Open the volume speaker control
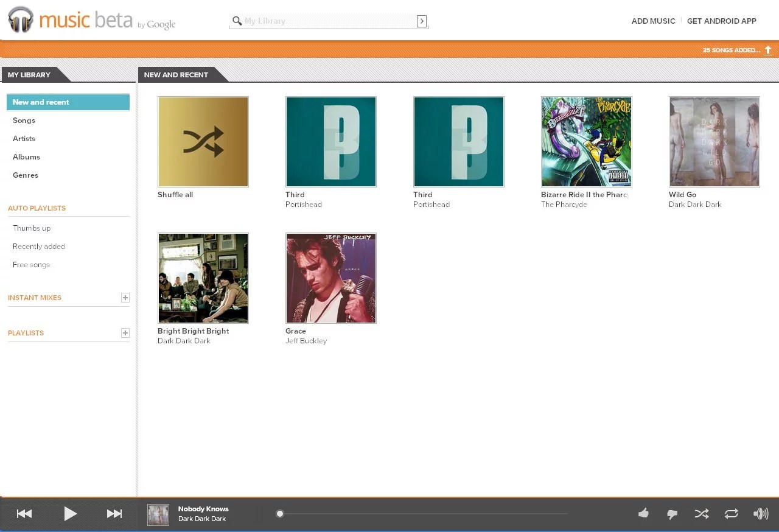This screenshot has width=779, height=532. tap(760, 514)
